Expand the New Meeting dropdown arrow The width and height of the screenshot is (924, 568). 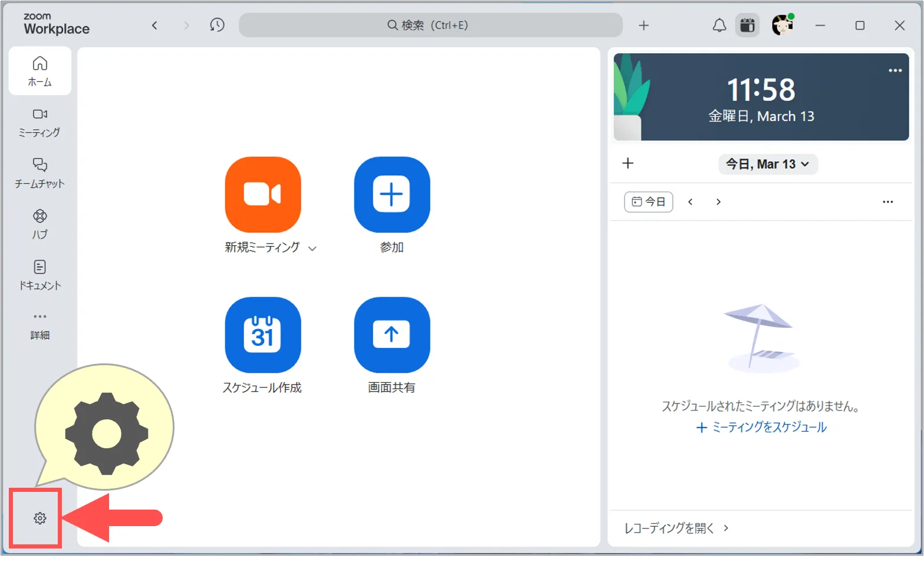tap(313, 248)
